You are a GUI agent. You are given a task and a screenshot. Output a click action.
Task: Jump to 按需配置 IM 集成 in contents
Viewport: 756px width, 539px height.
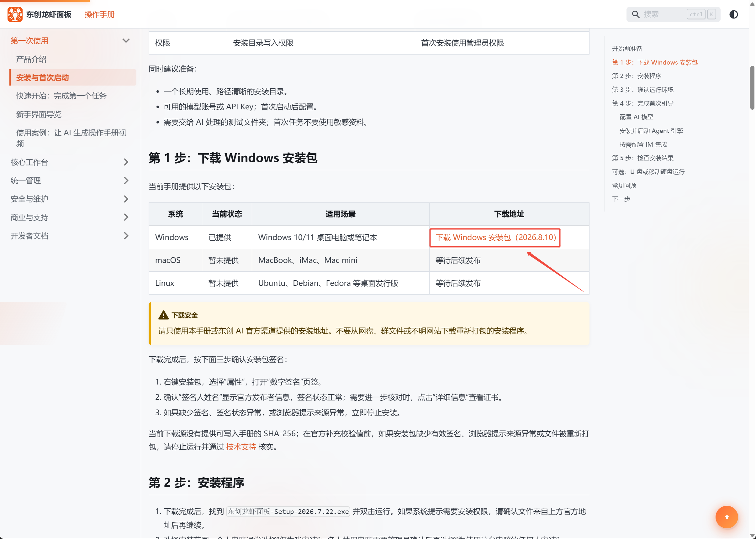(643, 144)
